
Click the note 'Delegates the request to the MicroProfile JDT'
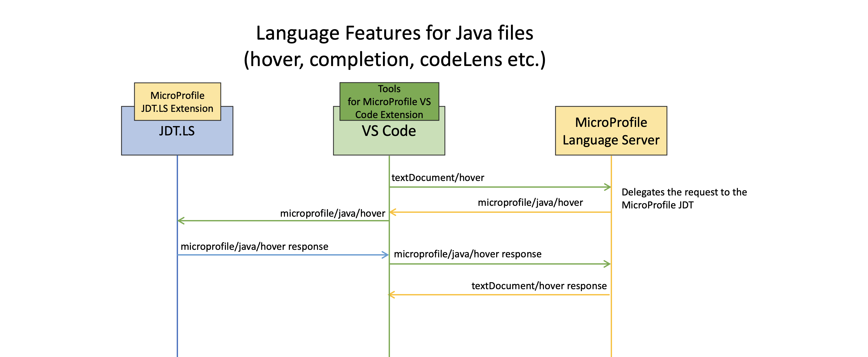tap(684, 198)
